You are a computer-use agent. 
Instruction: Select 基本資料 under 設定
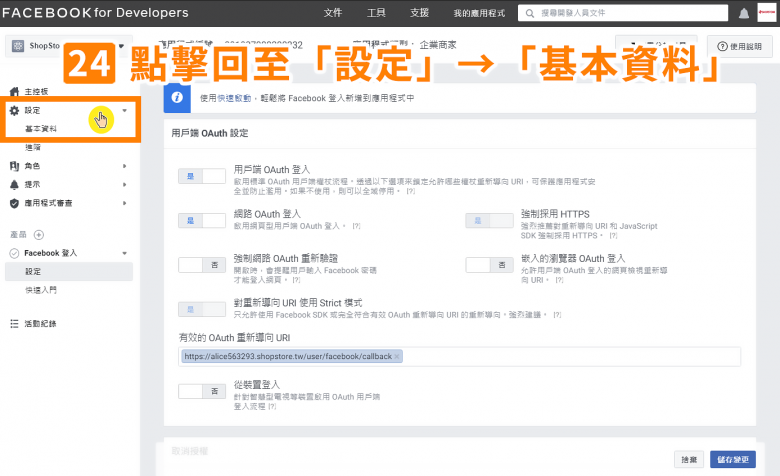click(41, 129)
